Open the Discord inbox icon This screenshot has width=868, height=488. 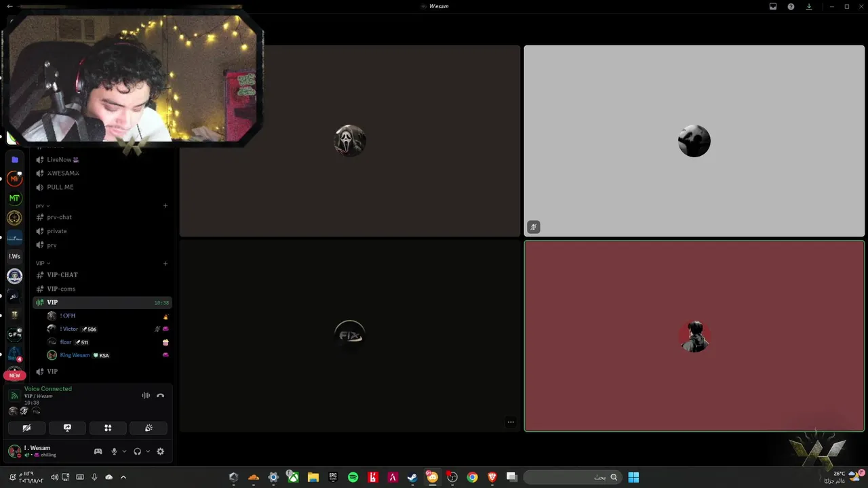773,6
